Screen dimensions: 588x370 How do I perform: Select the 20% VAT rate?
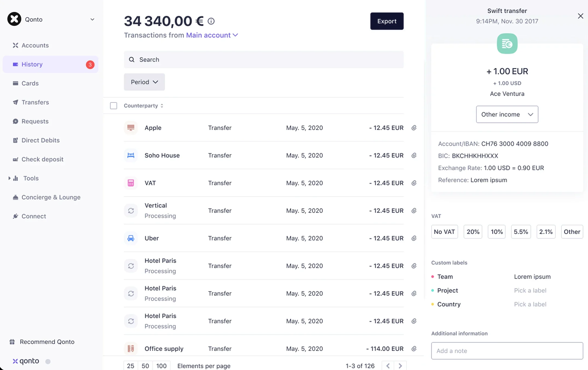tap(473, 232)
